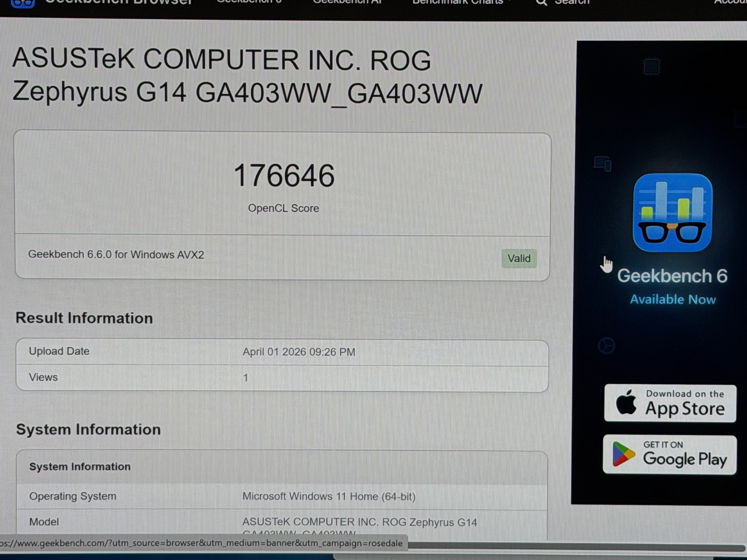Click the Operating System label
Screen dimensions: 747x560
click(72, 496)
